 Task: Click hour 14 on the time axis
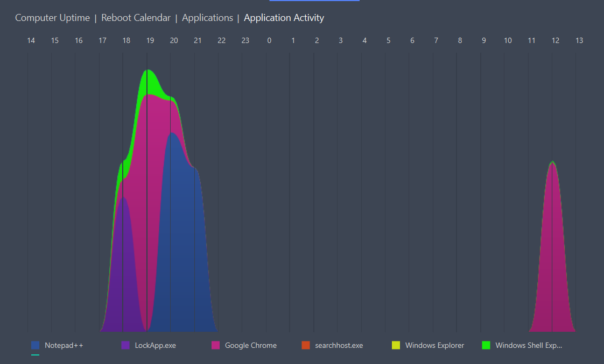coord(31,40)
